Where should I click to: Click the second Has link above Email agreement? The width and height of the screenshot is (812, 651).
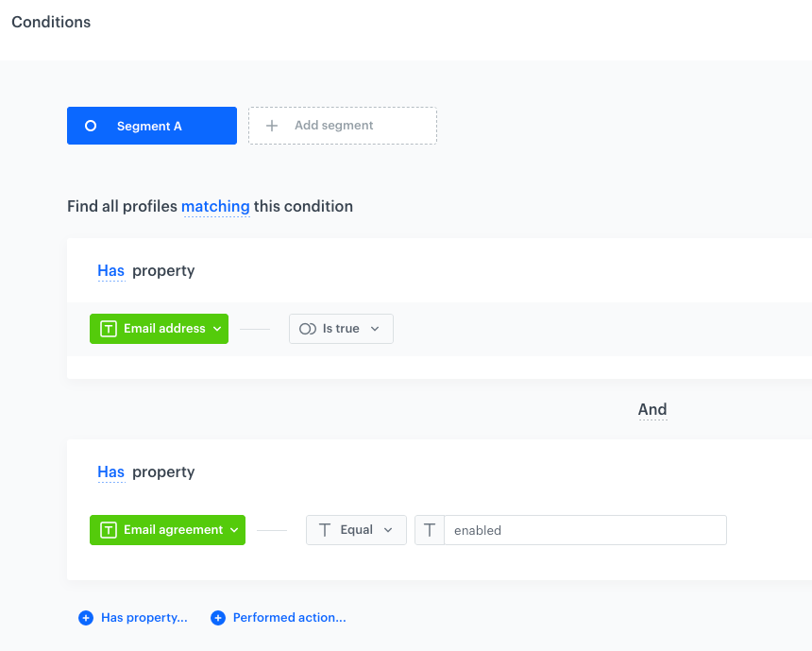[x=110, y=472]
